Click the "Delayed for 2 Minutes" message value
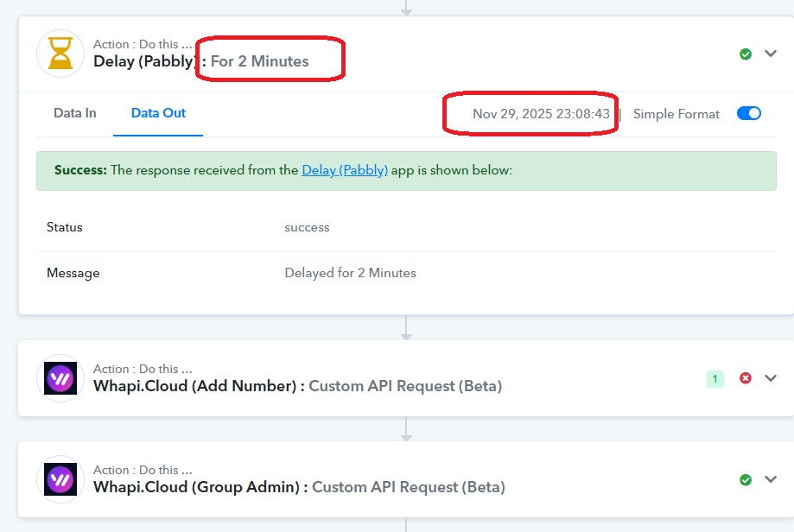The width and height of the screenshot is (794, 532). tap(350, 273)
